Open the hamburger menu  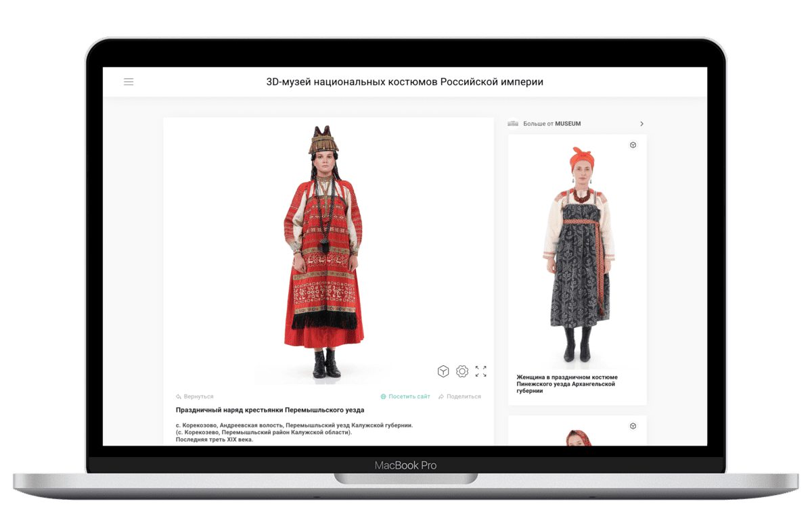coord(129,82)
